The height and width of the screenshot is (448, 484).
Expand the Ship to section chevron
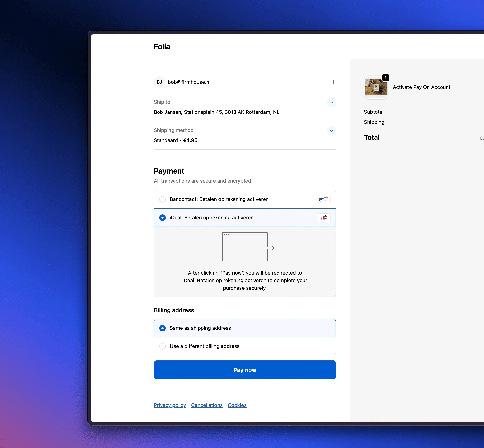(331, 102)
